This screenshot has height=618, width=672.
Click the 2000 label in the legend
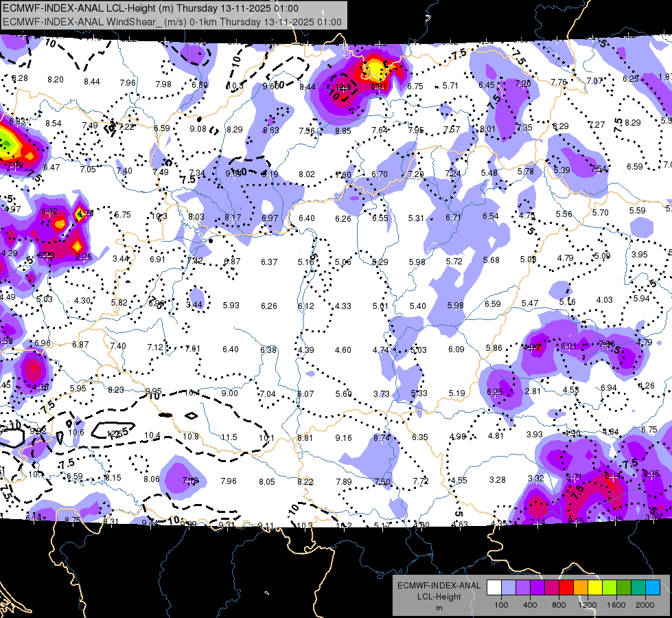[x=645, y=605]
